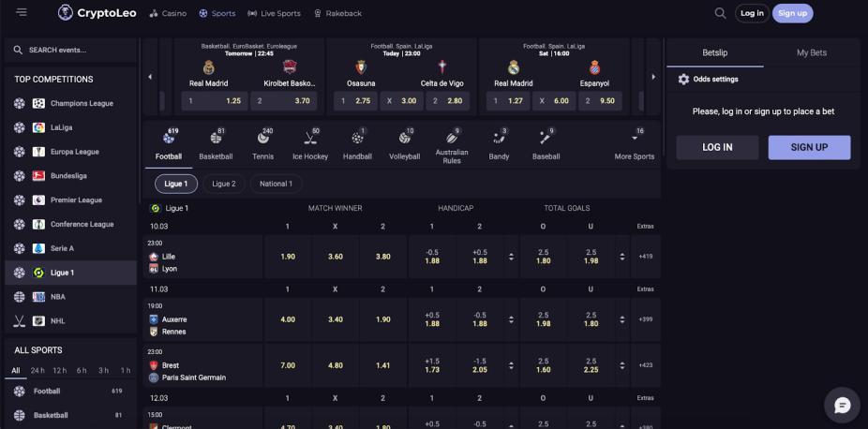Image resolution: width=868 pixels, height=429 pixels.
Task: Click the LOG IN button in betslip
Action: [717, 147]
